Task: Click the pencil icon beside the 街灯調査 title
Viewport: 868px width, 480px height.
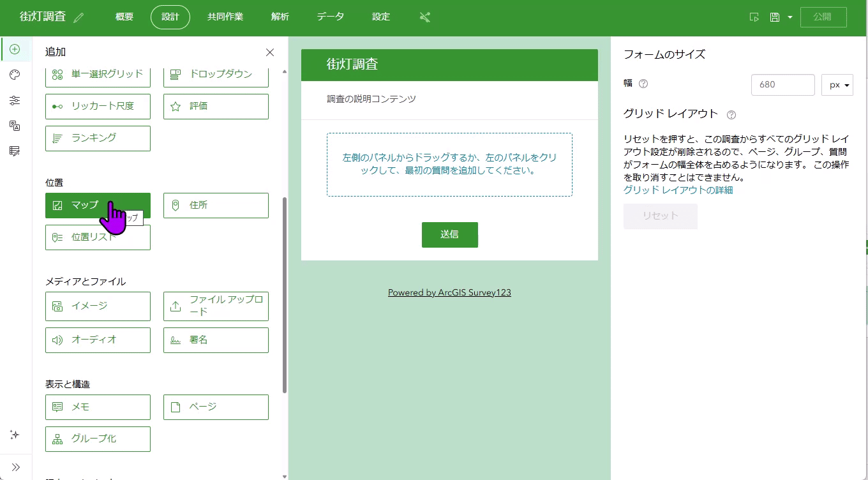Action: pyautogui.click(x=79, y=18)
